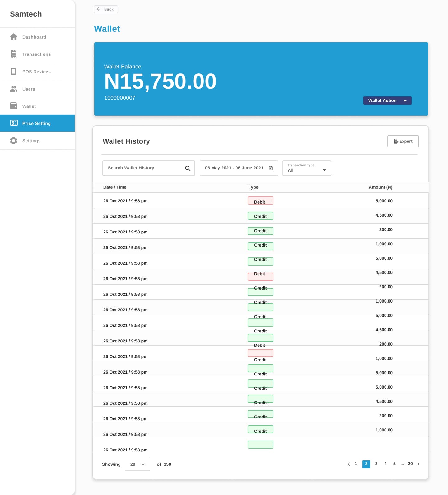
Task: Click the Transactions receipt icon
Action: tap(14, 54)
